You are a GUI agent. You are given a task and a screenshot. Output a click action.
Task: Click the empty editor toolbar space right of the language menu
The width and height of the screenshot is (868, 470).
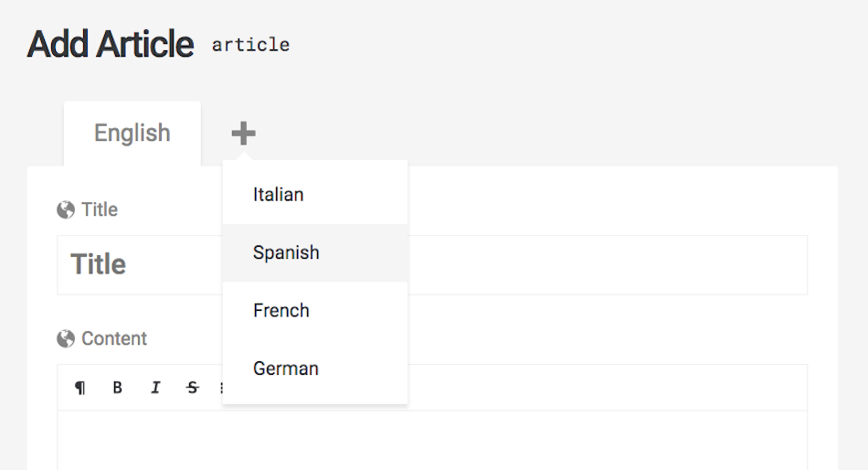pyautogui.click(x=608, y=388)
